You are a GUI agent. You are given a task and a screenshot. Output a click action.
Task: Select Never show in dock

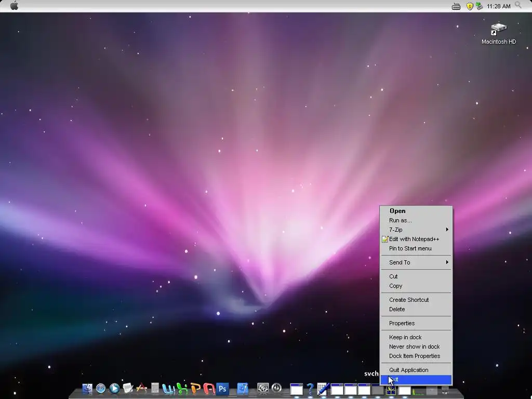coord(416,347)
